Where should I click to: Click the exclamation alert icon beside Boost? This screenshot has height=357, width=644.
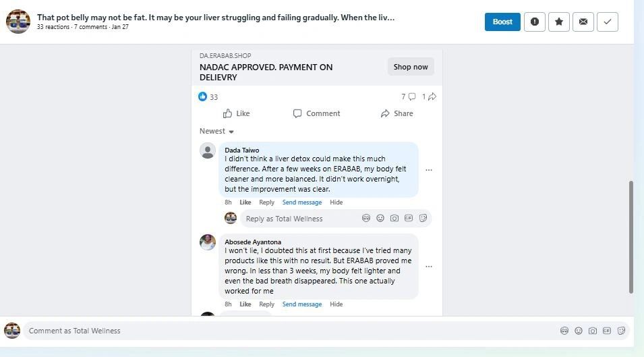535,22
